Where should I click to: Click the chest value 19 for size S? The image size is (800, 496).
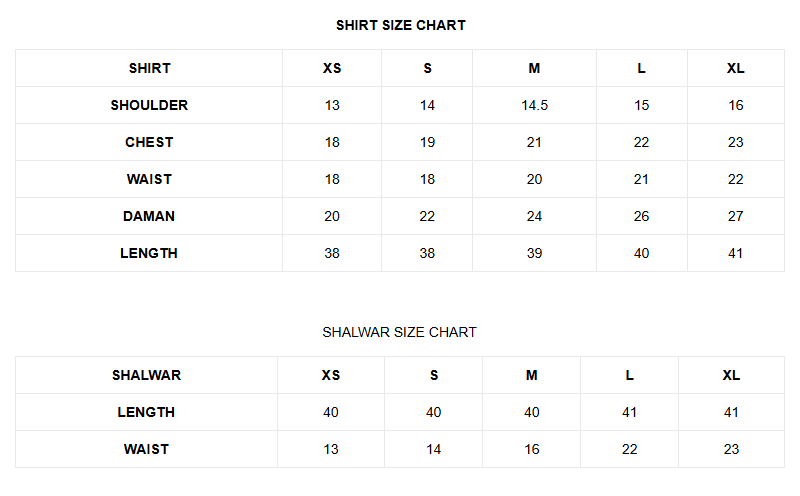click(427, 142)
